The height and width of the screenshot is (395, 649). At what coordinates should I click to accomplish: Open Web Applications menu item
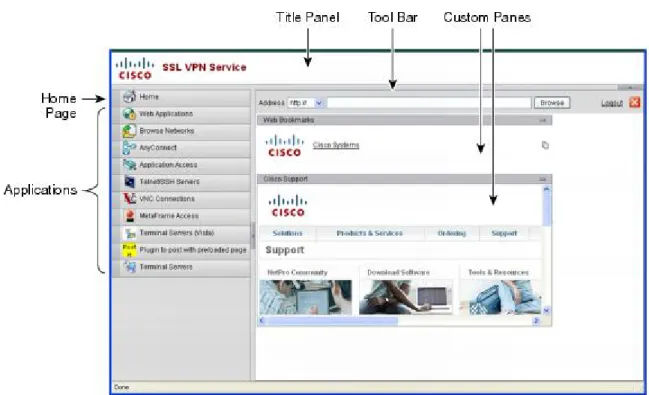click(181, 114)
